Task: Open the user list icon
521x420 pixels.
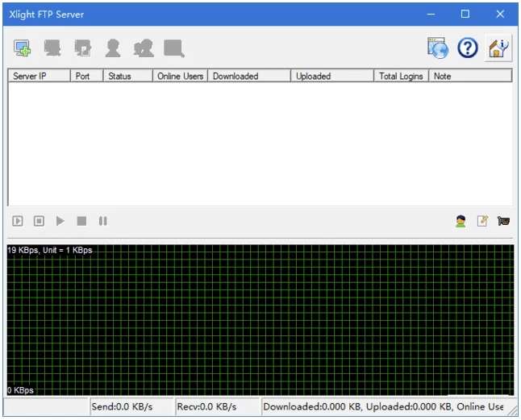Action: click(x=113, y=48)
